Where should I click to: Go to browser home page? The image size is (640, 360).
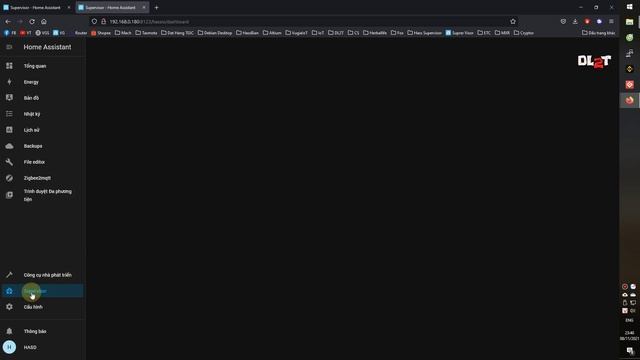coord(44,21)
